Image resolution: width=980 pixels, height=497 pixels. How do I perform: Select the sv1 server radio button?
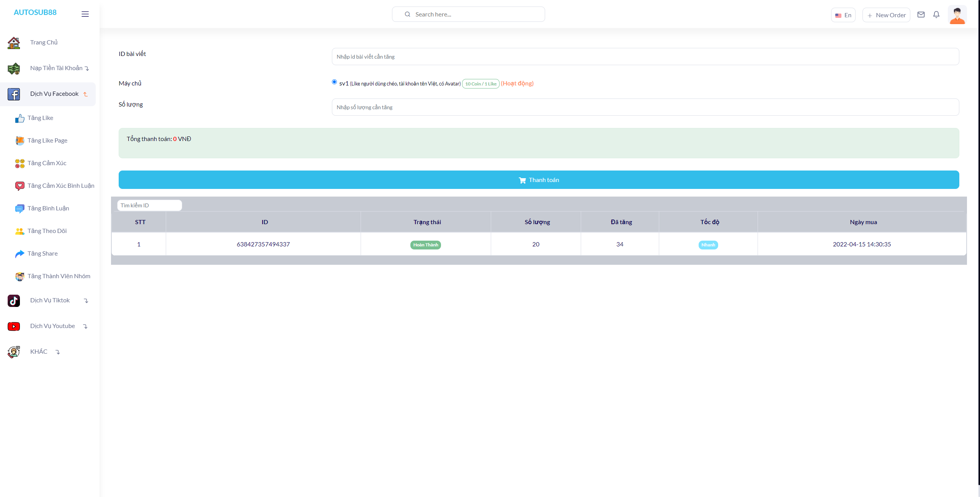point(334,82)
